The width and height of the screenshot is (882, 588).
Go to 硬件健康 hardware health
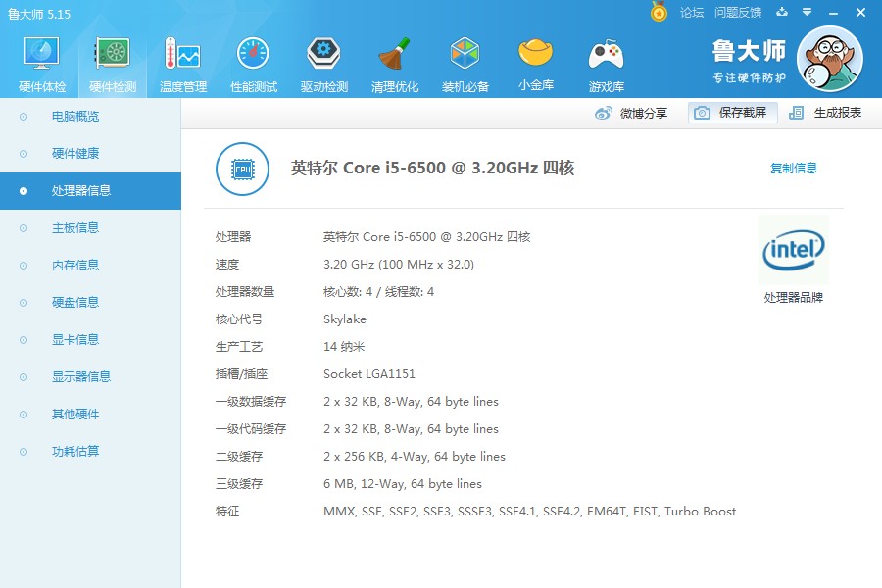[x=90, y=154]
